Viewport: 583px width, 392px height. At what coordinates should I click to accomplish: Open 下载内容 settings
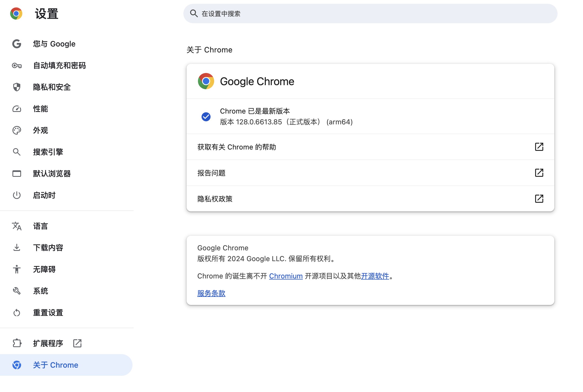pos(66,248)
